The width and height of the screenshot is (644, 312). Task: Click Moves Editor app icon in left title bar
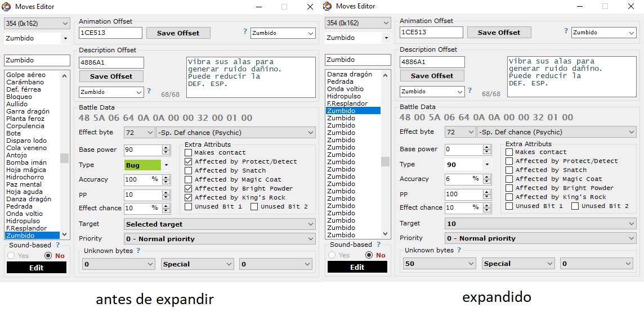click(7, 7)
